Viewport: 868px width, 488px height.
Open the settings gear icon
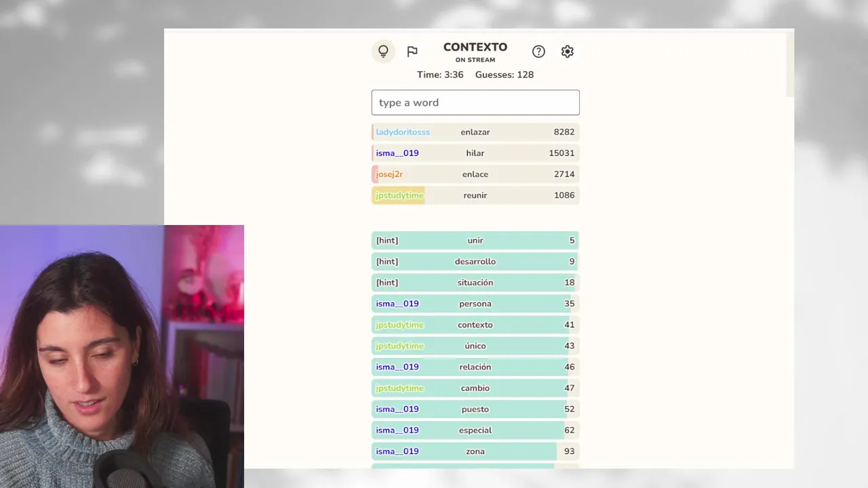coord(568,52)
